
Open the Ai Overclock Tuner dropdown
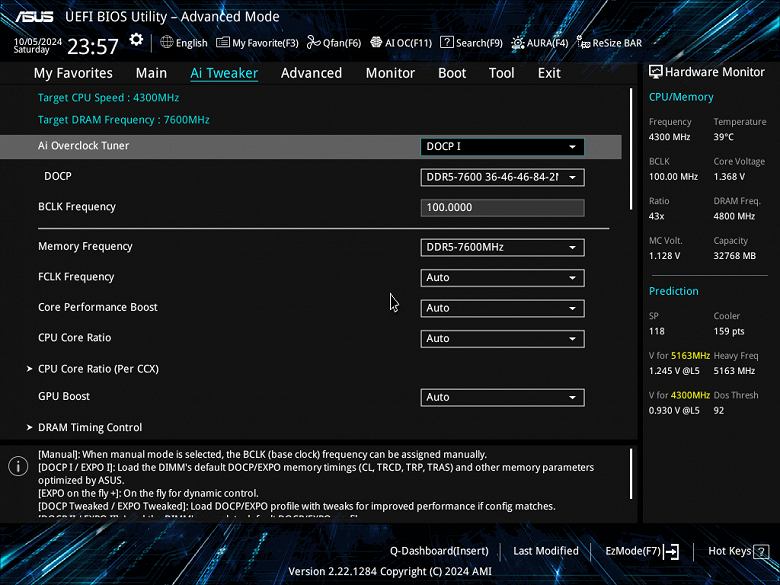point(502,147)
